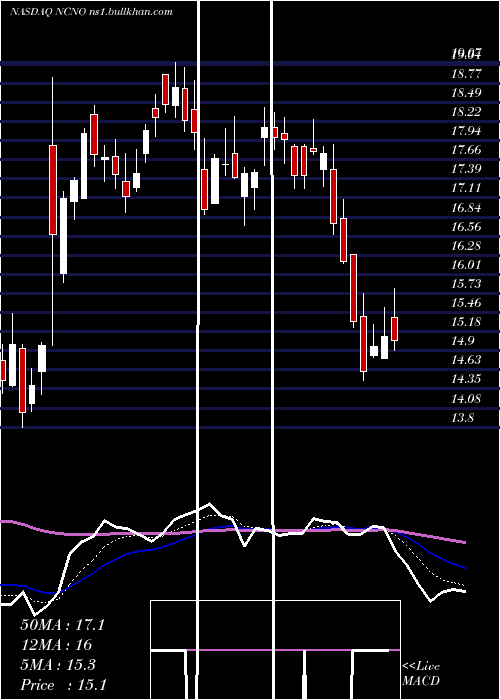Click the Price : 15.1 readout
Screen dimensions: 500x700
[x=63, y=684]
